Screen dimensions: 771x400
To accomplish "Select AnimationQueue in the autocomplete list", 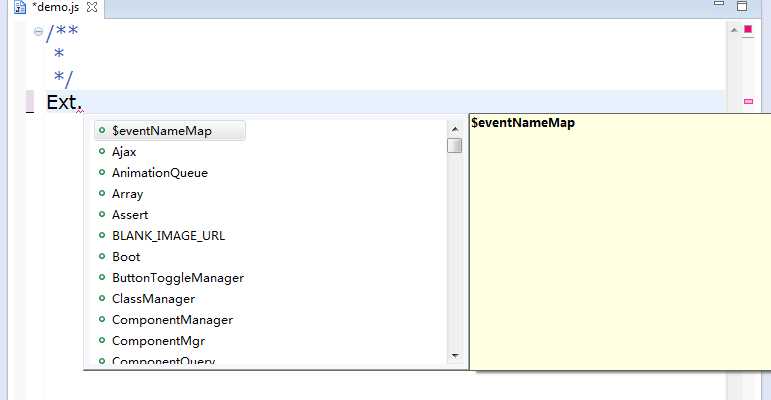I will coord(160,173).
